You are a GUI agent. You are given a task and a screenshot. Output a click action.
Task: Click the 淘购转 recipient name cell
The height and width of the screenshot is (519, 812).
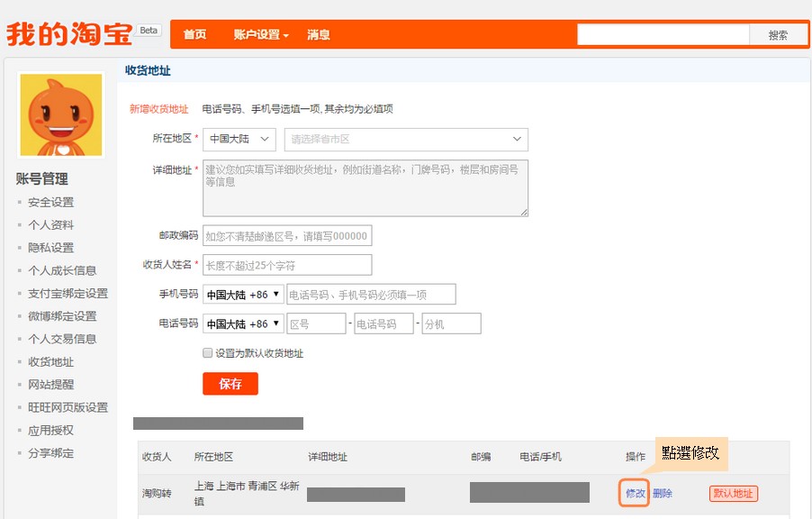[x=157, y=493]
